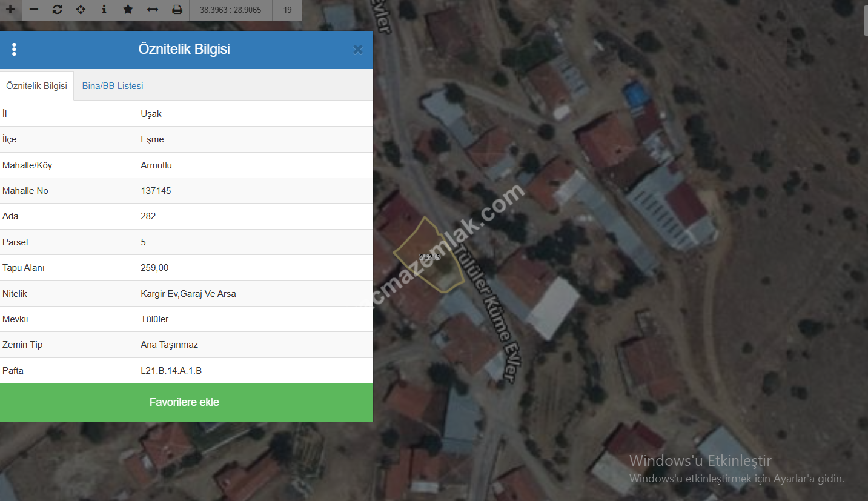The height and width of the screenshot is (501, 868).
Task: Open favorites with the star icon
Action: click(128, 10)
